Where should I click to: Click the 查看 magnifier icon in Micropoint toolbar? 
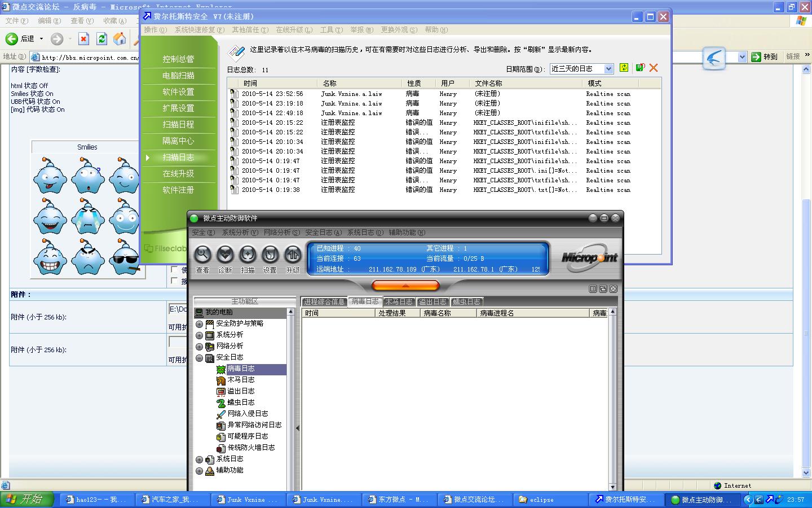(x=202, y=255)
